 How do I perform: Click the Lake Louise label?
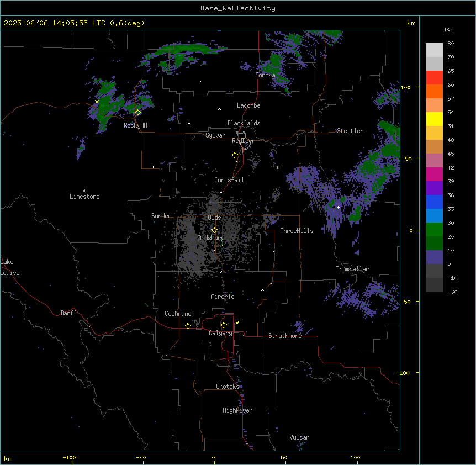click(x=9, y=267)
